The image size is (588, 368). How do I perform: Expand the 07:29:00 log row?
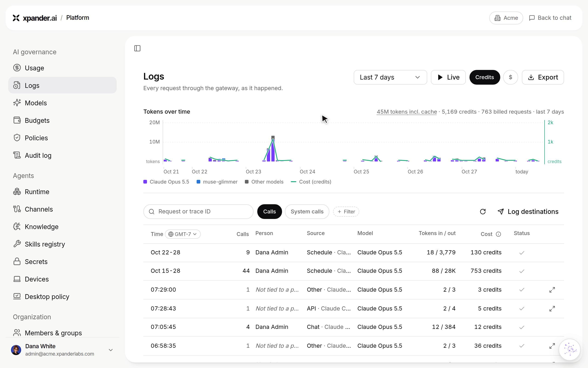[552, 290]
